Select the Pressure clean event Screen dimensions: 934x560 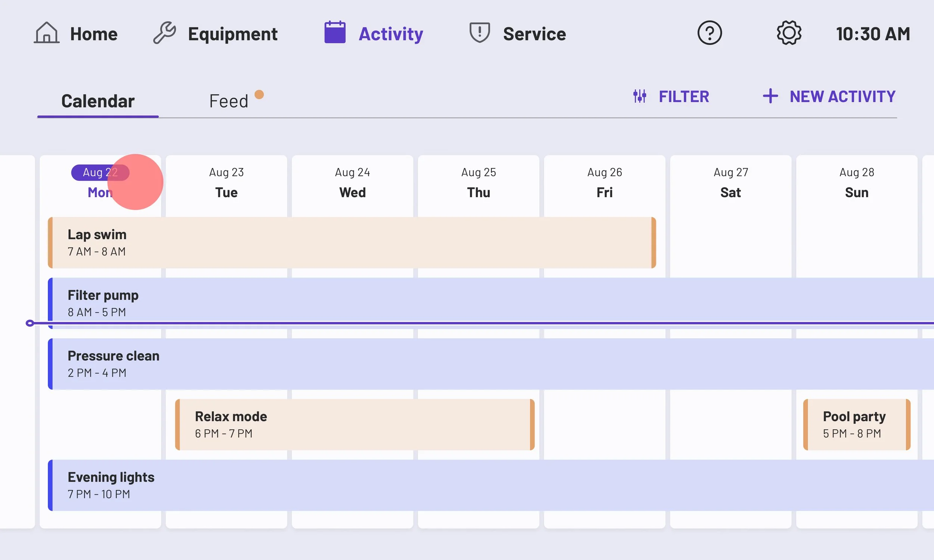pyautogui.click(x=491, y=364)
